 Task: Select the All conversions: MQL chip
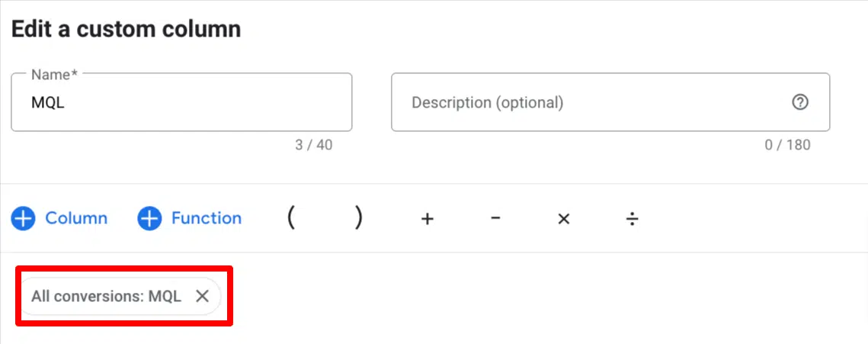[106, 297]
